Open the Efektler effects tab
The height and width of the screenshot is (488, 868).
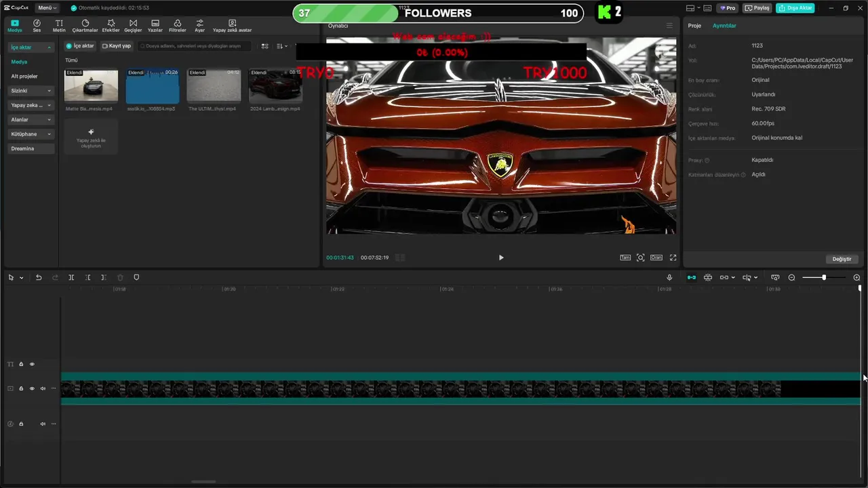111,26
